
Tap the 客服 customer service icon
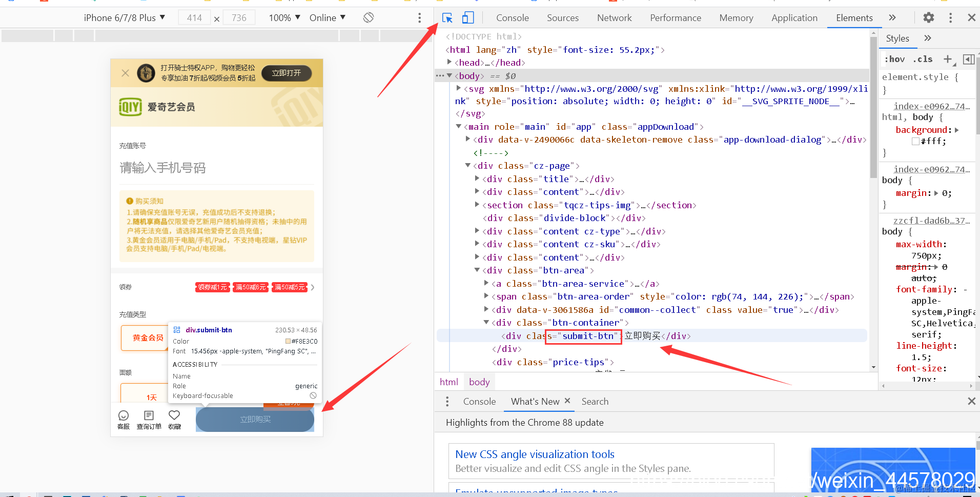point(124,420)
